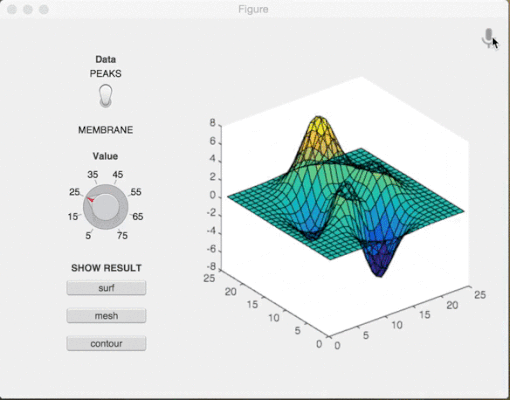The image size is (510, 400).
Task: Set the Value knob to 35
Action: point(93,175)
